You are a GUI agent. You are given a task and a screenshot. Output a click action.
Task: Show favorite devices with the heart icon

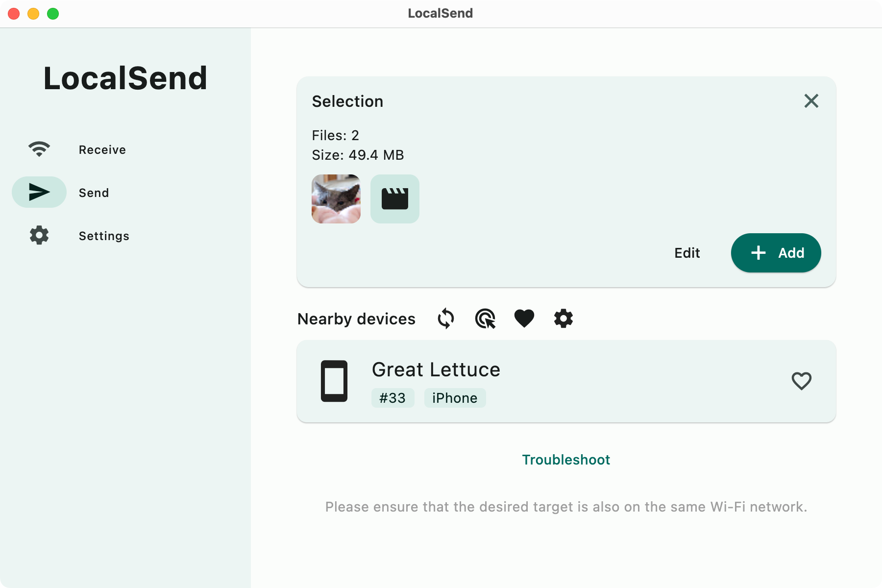coord(524,318)
